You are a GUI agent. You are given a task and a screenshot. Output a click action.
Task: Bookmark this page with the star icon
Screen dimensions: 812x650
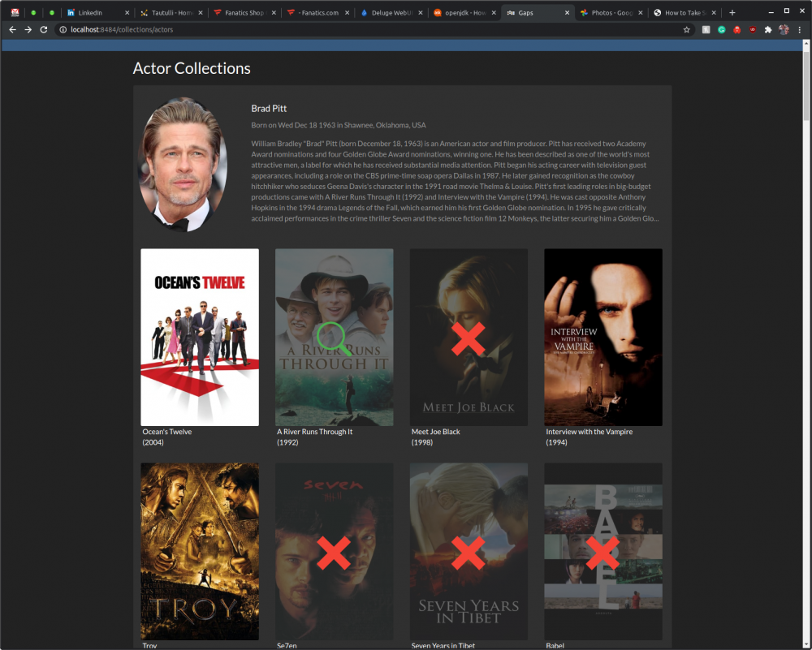[687, 29]
